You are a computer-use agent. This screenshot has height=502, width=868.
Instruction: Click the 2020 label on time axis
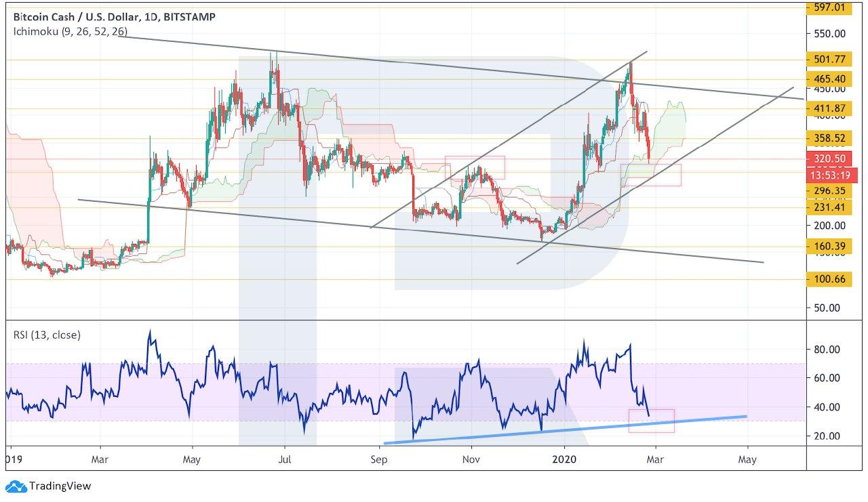pyautogui.click(x=565, y=460)
